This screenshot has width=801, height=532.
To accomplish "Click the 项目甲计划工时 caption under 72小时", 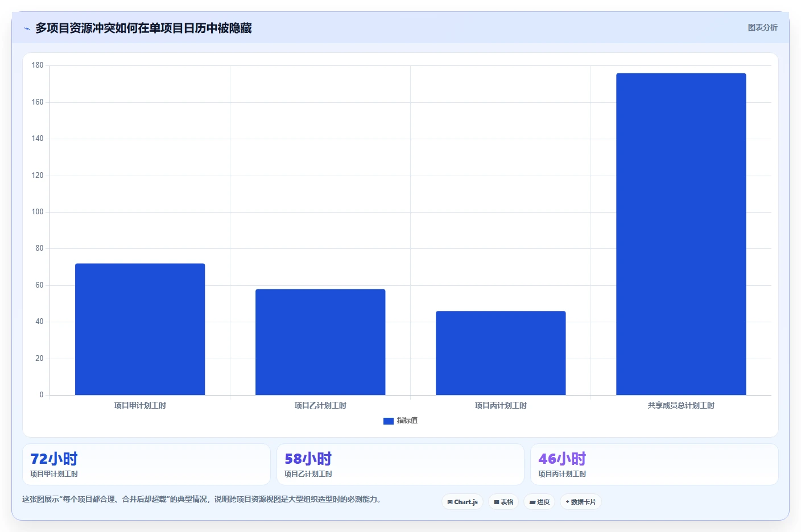I will pos(54,474).
